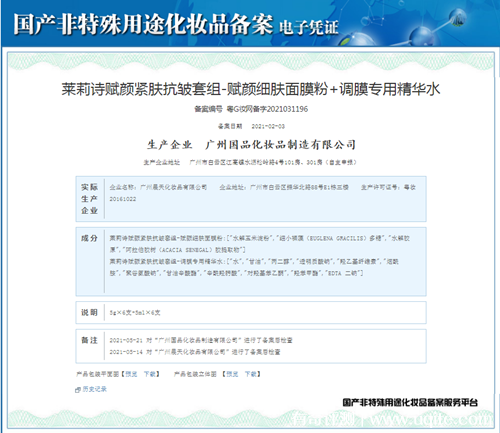Click the 历史记录 window icon

[x=78, y=389]
